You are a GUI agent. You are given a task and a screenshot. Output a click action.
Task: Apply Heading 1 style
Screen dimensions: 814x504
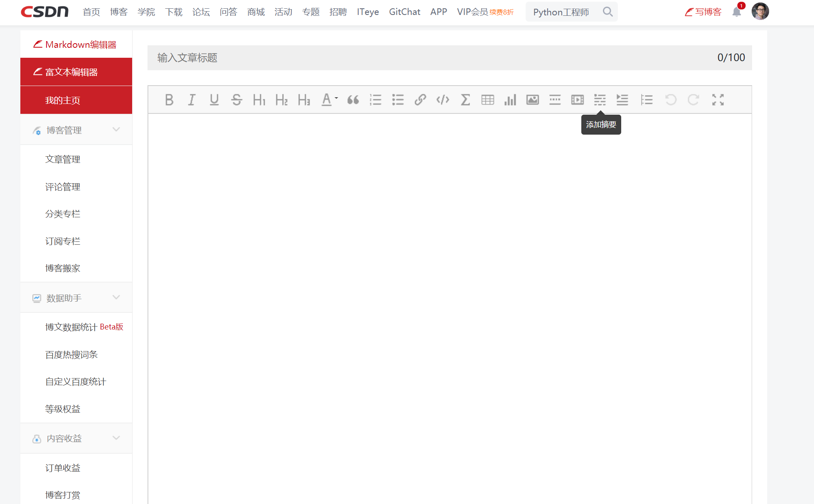point(259,100)
